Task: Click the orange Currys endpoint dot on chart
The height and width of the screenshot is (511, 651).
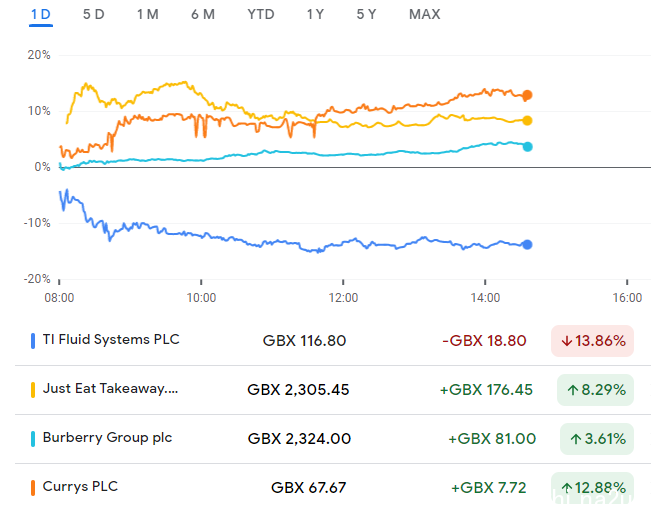Action: [527, 95]
